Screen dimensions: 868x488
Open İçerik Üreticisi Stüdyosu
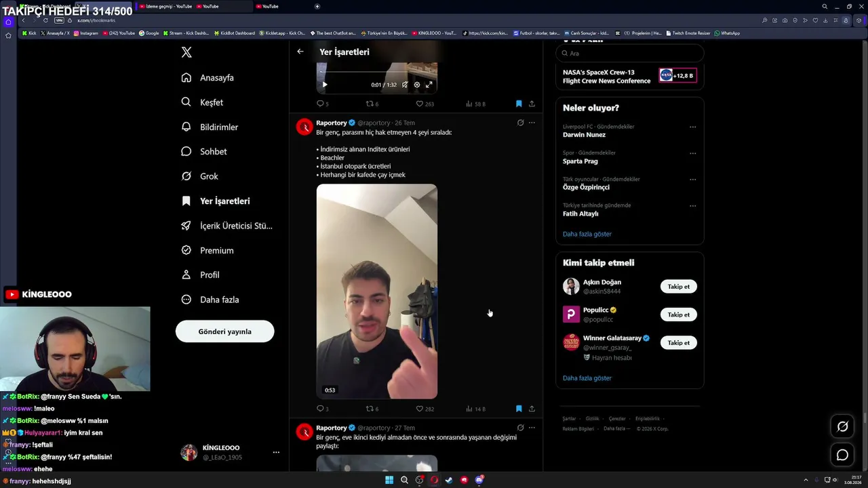[x=226, y=226]
